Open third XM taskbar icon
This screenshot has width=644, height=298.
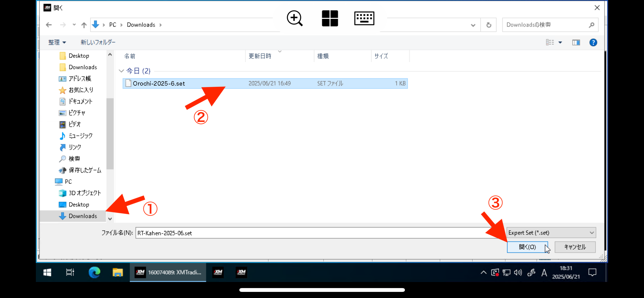tap(241, 272)
